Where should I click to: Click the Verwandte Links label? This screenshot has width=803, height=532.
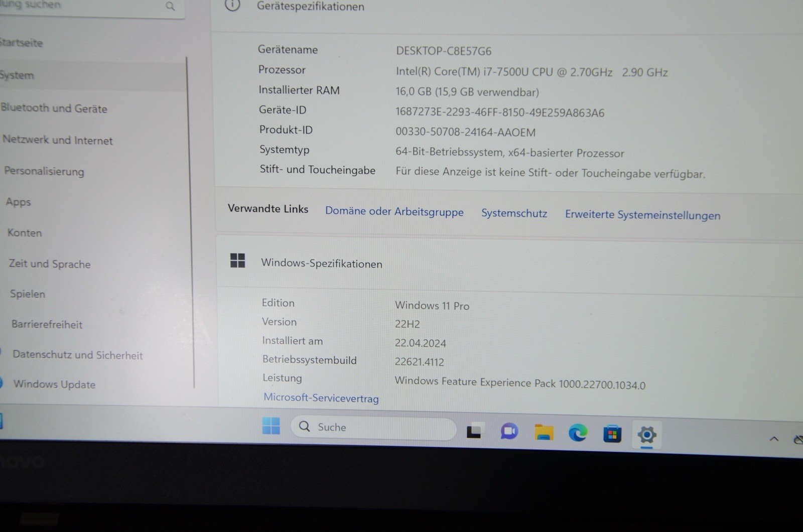coord(267,209)
